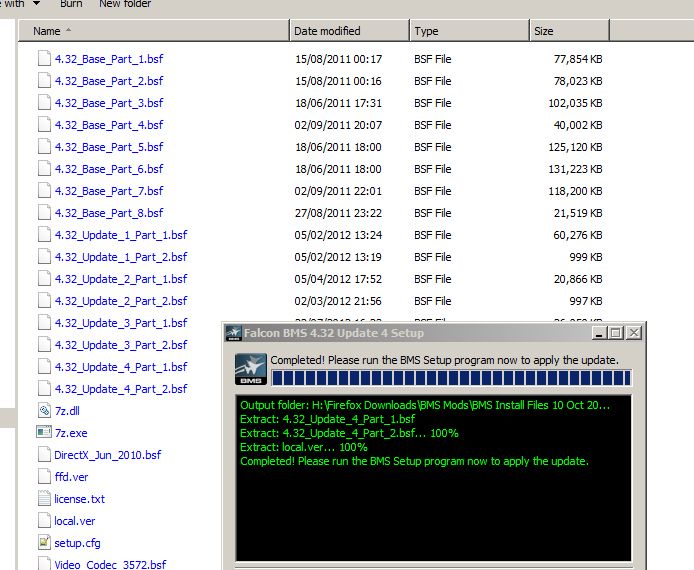The width and height of the screenshot is (694, 570).
Task: Click the 7z.exe application icon
Action: click(x=44, y=432)
